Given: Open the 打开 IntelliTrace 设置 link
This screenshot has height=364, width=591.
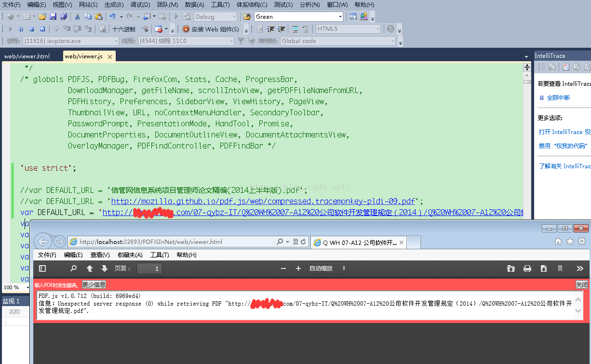Looking at the screenshot, I should [x=564, y=132].
